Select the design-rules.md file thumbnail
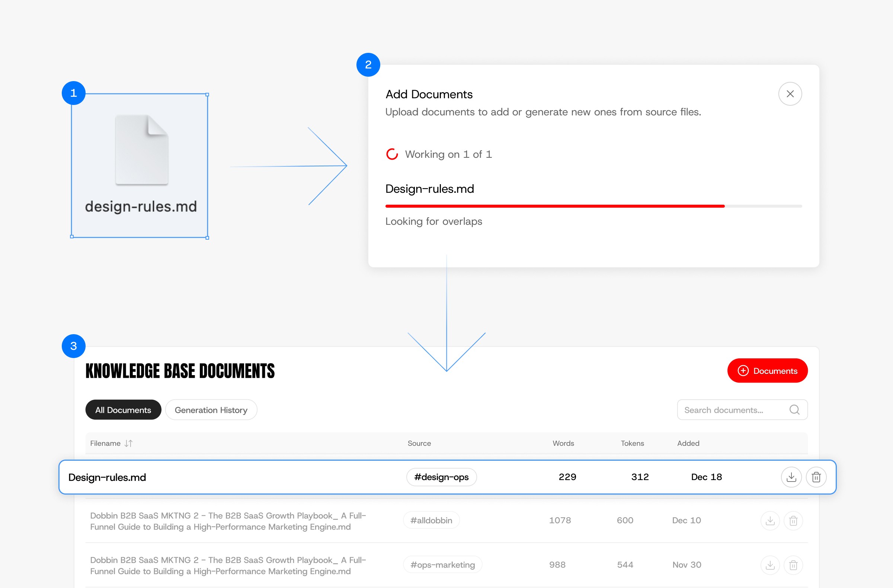The height and width of the screenshot is (588, 893). pos(141,150)
